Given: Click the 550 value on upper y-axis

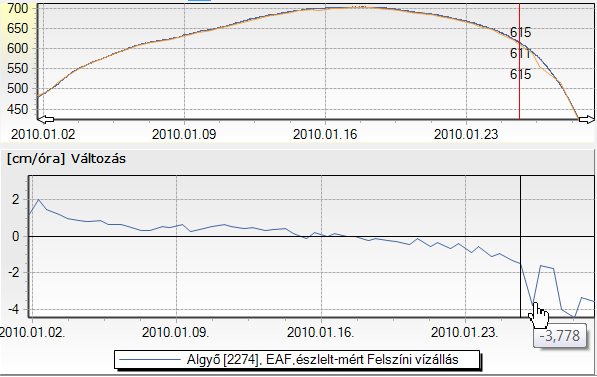Looking at the screenshot, I should click(x=18, y=69).
